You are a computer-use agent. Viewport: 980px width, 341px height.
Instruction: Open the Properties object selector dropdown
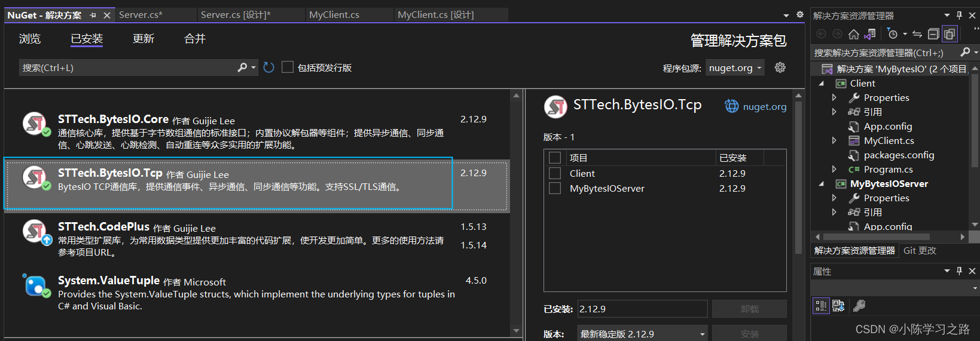coord(975,288)
